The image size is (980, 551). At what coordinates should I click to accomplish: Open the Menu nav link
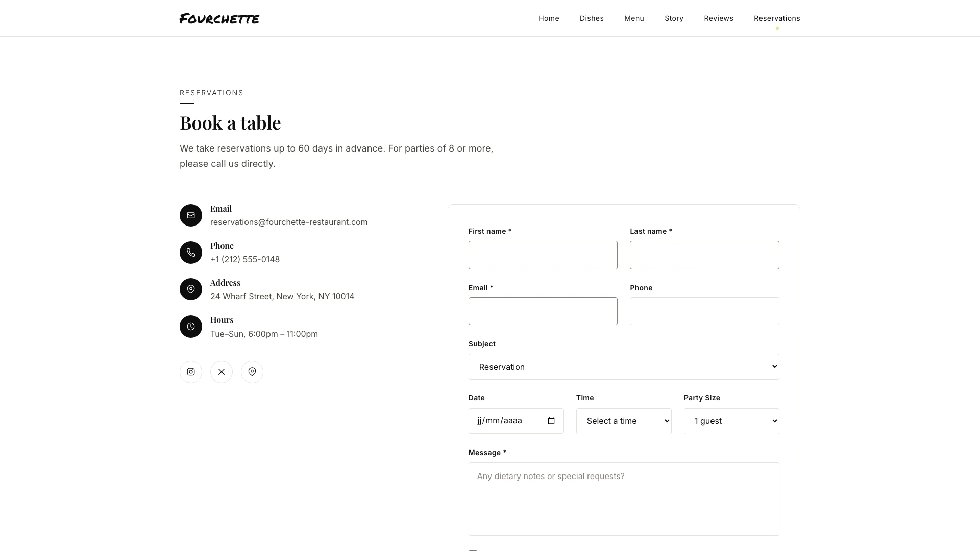point(634,18)
